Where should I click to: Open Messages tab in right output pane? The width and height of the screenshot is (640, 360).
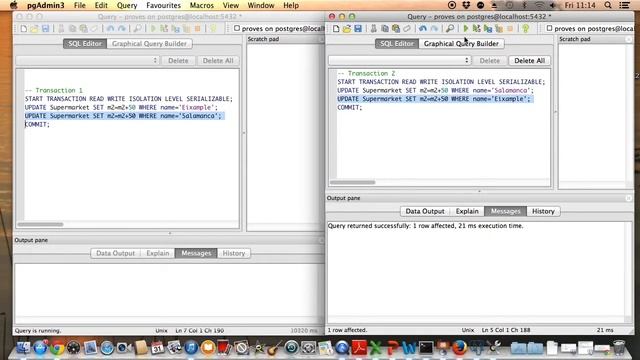tap(505, 211)
